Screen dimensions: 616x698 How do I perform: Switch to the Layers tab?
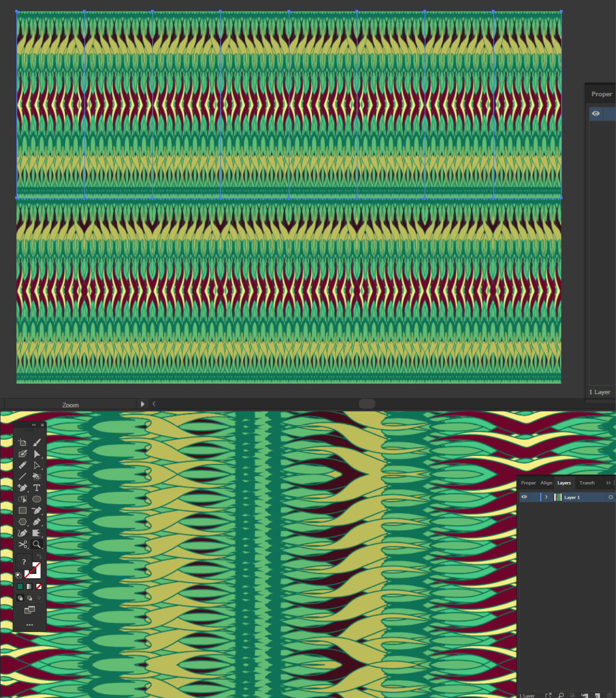click(564, 483)
